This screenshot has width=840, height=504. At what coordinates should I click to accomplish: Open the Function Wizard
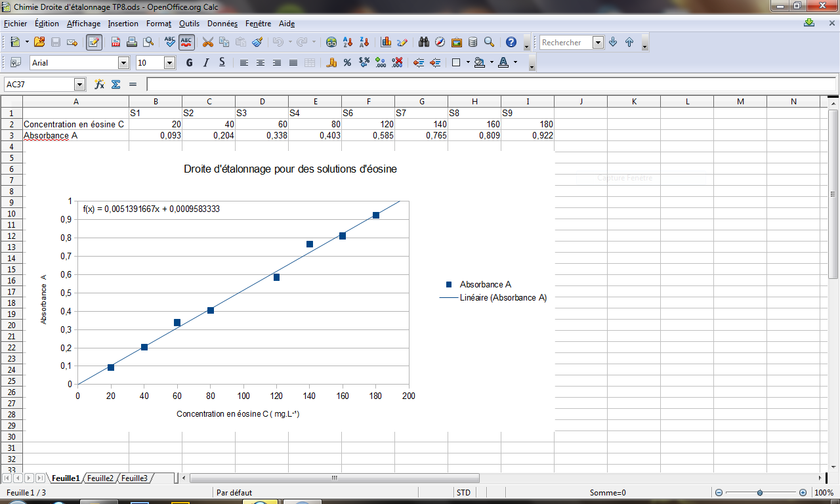[x=100, y=85]
